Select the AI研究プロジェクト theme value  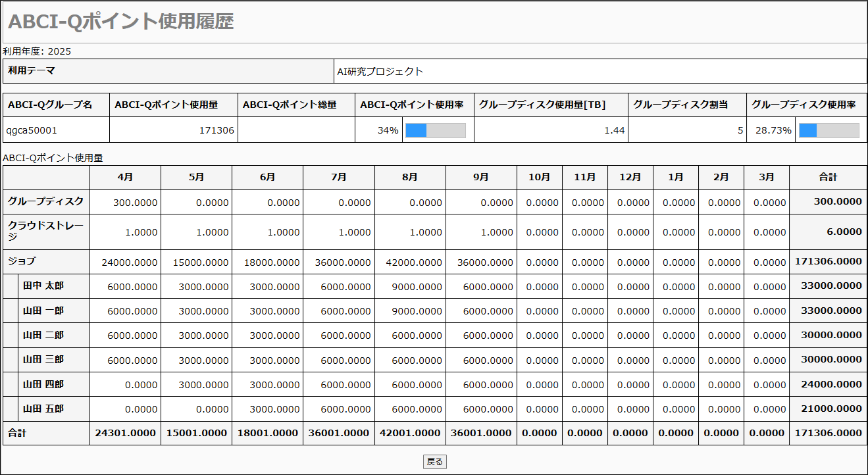point(380,72)
